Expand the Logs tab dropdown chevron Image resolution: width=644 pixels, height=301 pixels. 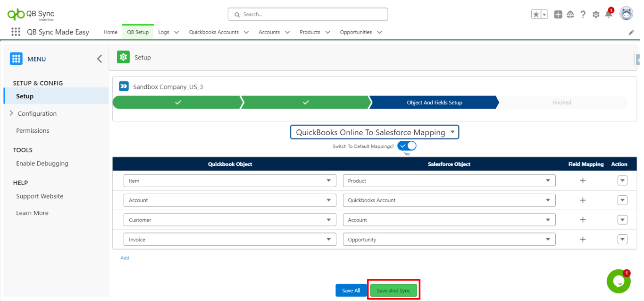point(176,32)
